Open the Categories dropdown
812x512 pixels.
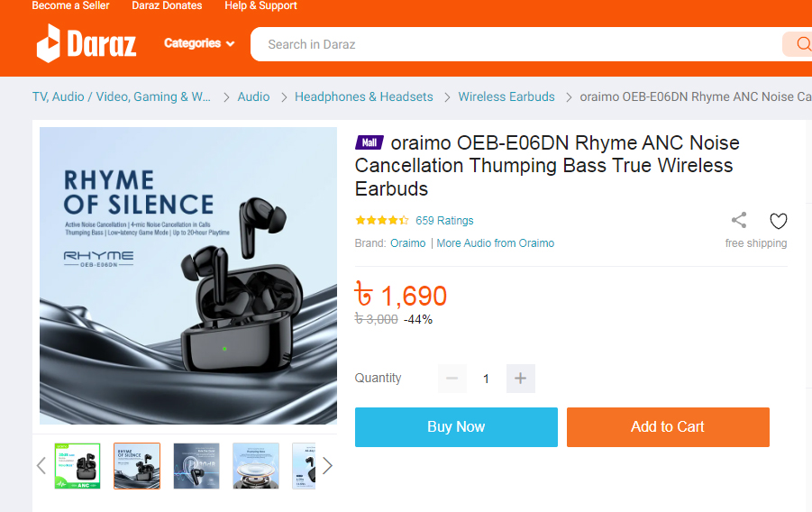click(199, 43)
